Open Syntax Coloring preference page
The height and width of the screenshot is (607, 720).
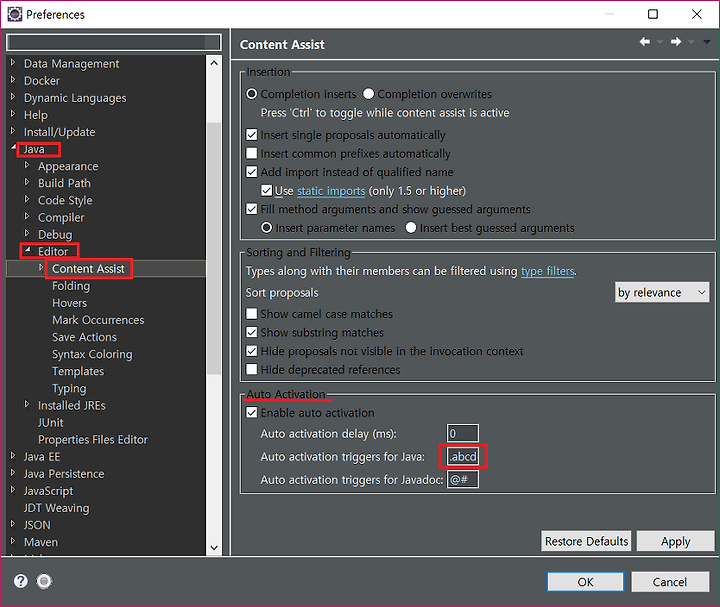(92, 354)
